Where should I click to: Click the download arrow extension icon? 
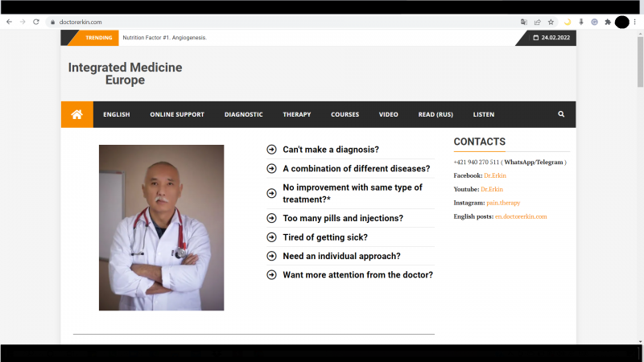[580, 23]
